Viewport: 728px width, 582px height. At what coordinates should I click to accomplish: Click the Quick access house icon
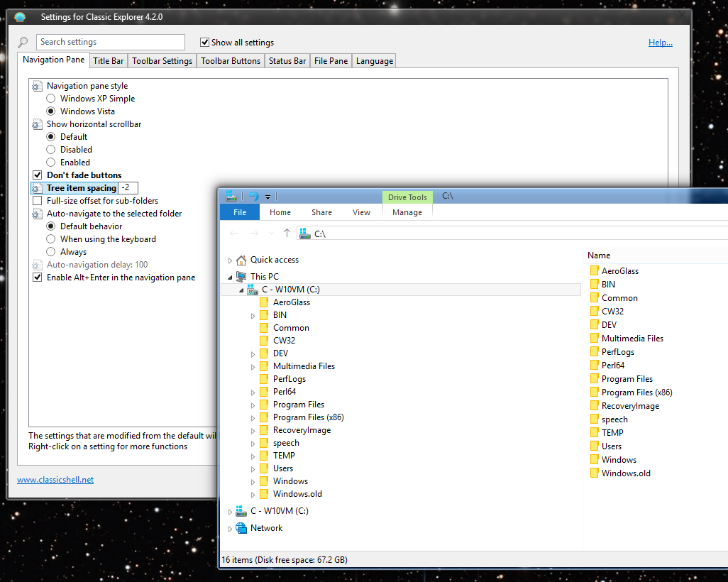click(241, 260)
